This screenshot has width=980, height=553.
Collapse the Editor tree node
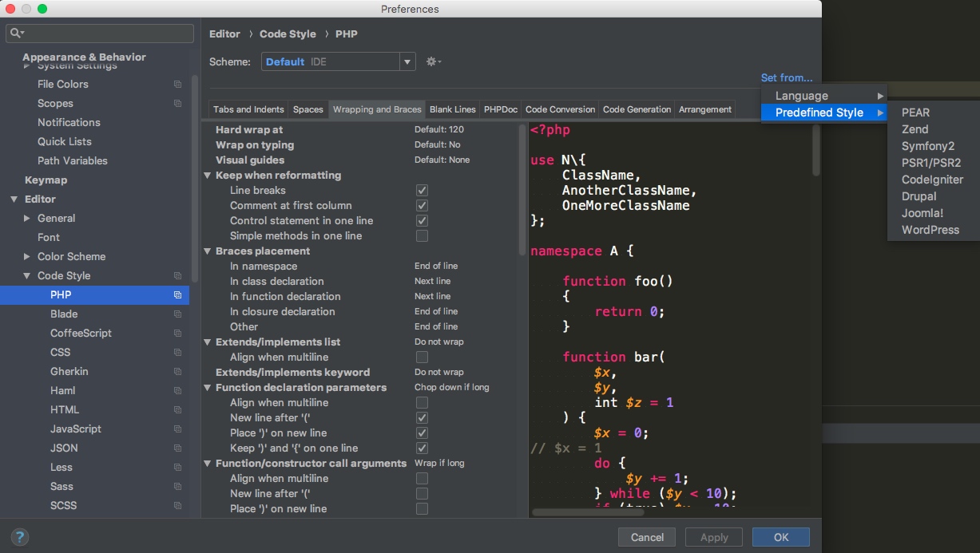(x=14, y=199)
